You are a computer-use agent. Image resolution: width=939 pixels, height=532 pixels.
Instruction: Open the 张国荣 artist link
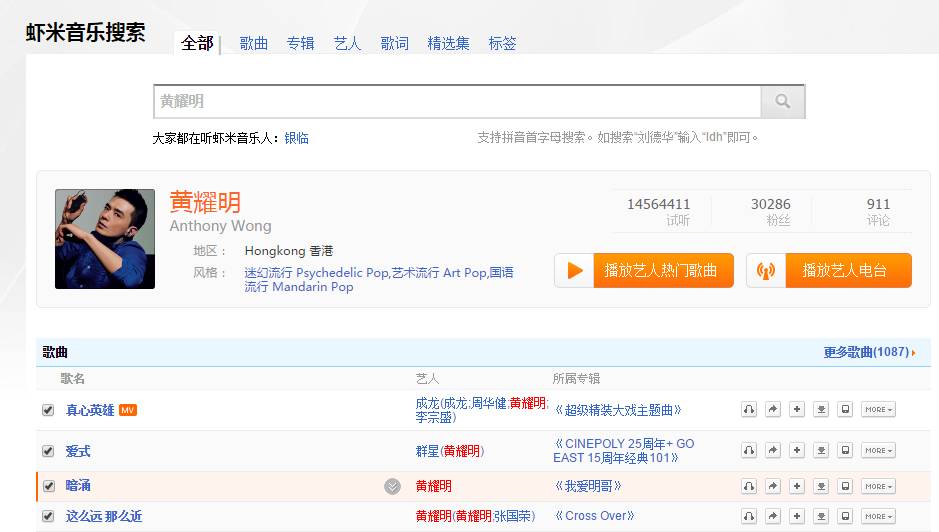coord(512,516)
